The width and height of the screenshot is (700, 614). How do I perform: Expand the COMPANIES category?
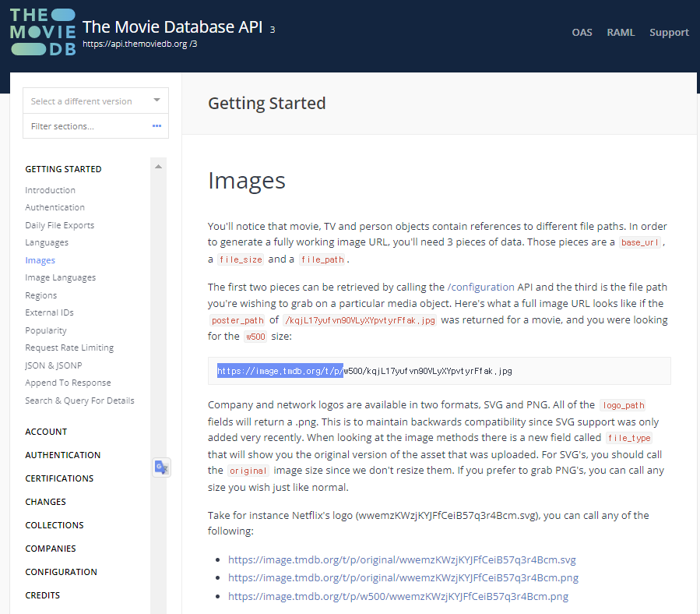[x=51, y=549]
